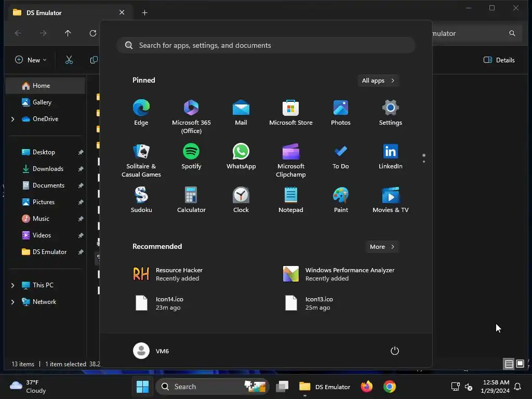Open the VM6 user account menu
532x399 pixels.
click(151, 351)
